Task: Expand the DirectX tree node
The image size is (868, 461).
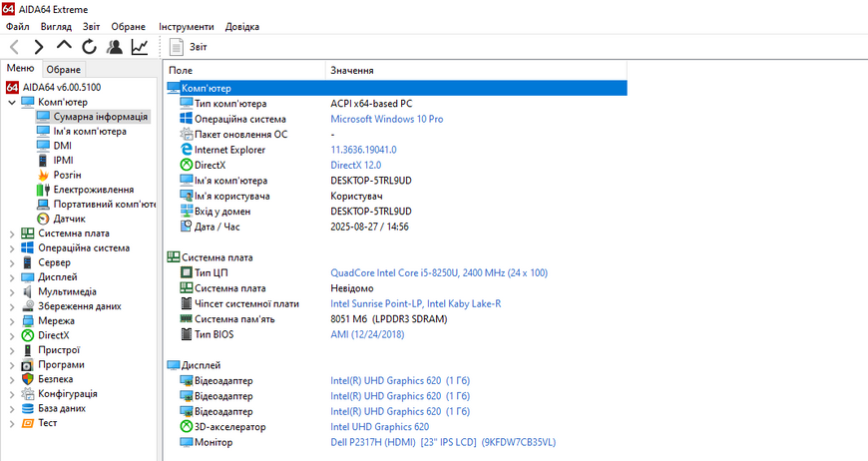Action: click(12, 336)
